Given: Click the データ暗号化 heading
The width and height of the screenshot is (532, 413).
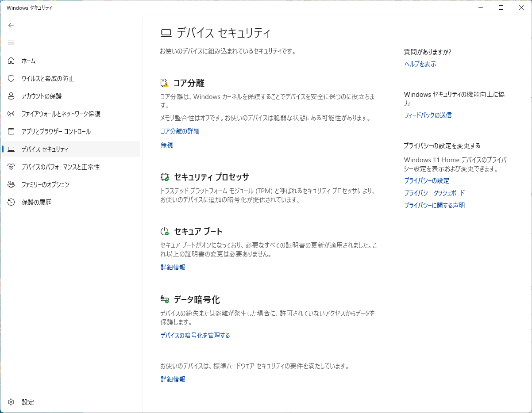Looking at the screenshot, I should tap(197, 299).
